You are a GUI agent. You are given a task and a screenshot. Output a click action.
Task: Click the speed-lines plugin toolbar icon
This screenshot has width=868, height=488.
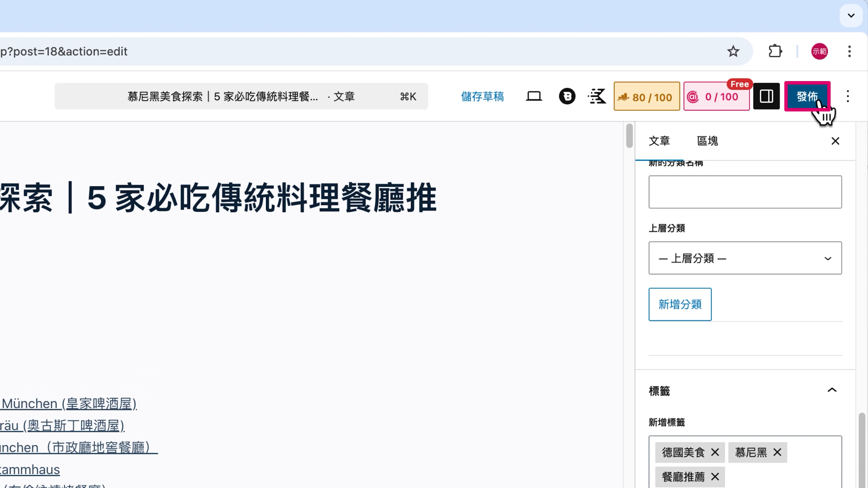click(x=597, y=97)
